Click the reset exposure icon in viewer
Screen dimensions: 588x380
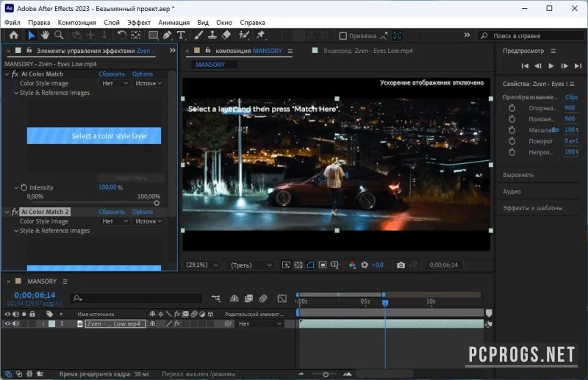point(365,265)
